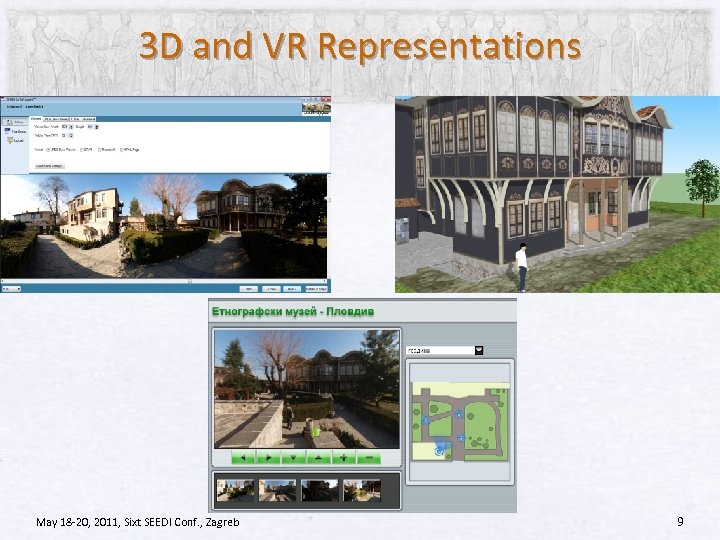
Task: Click the horizontal scrollbar under the stitched panorama
Action: click(x=164, y=281)
